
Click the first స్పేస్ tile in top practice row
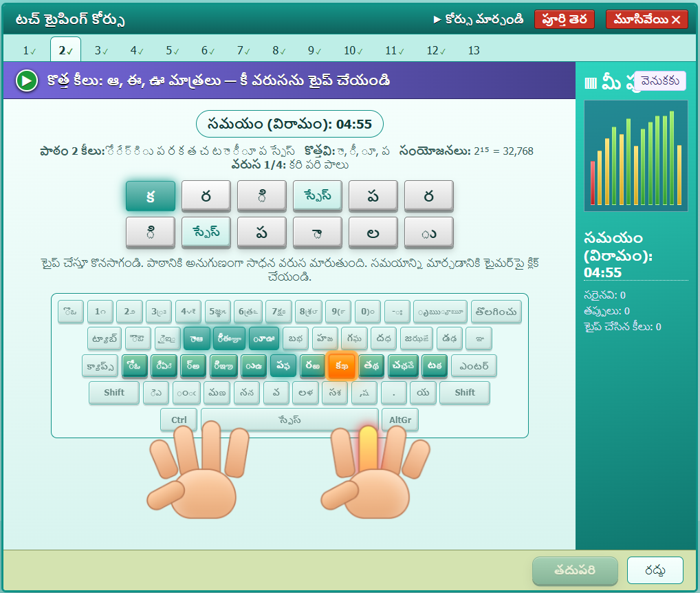[x=318, y=196]
